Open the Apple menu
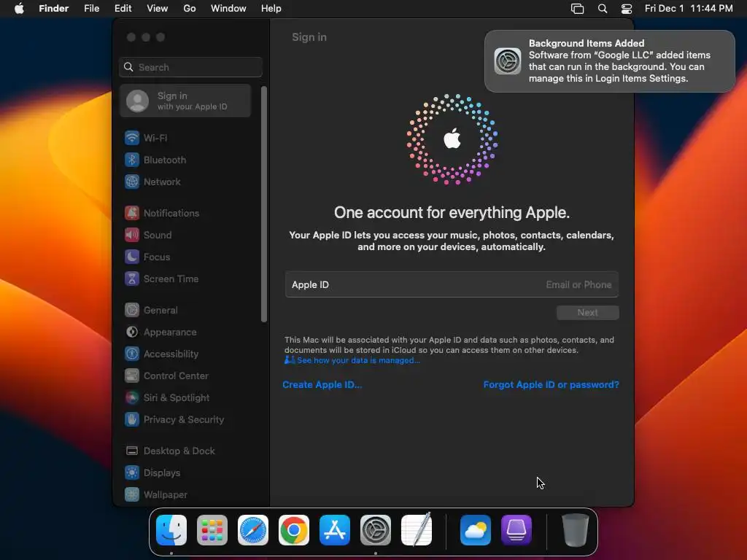Image resolution: width=747 pixels, height=560 pixels. click(x=19, y=9)
